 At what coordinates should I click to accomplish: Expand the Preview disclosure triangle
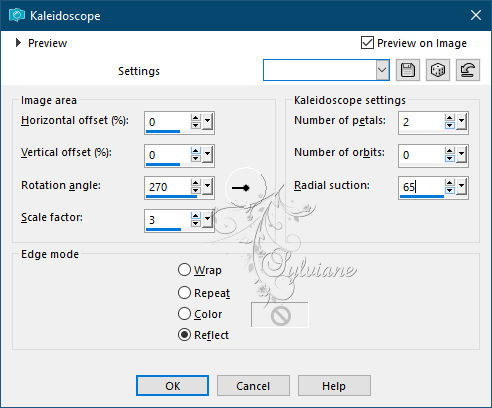point(18,43)
